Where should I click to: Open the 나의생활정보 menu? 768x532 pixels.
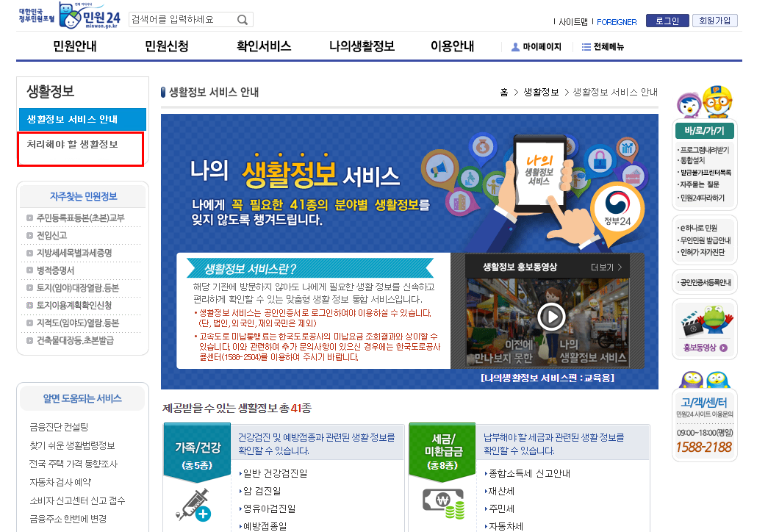362,46
